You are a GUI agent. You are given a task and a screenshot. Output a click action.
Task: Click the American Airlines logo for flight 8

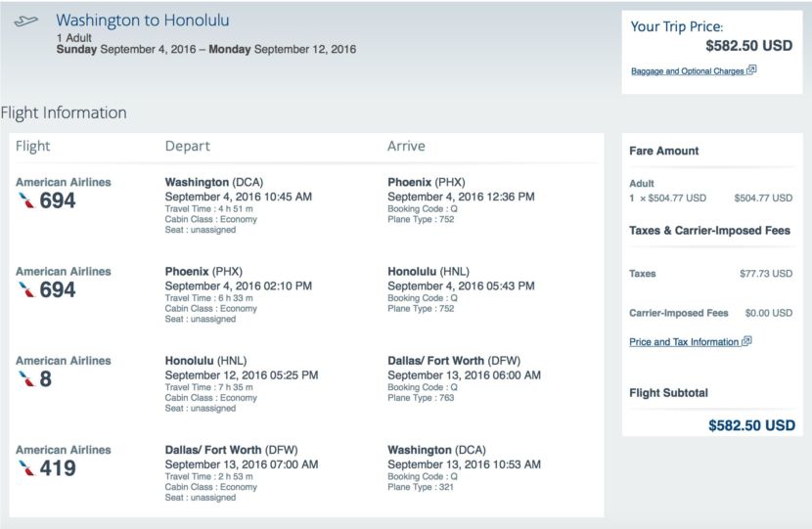click(26, 378)
